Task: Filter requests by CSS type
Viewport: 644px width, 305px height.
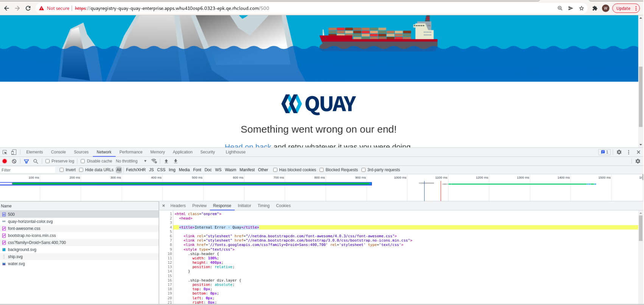Action: [161, 170]
